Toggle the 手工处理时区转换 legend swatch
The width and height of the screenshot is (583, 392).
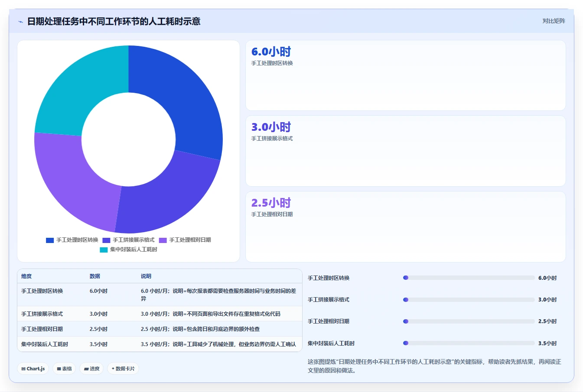tap(50, 240)
